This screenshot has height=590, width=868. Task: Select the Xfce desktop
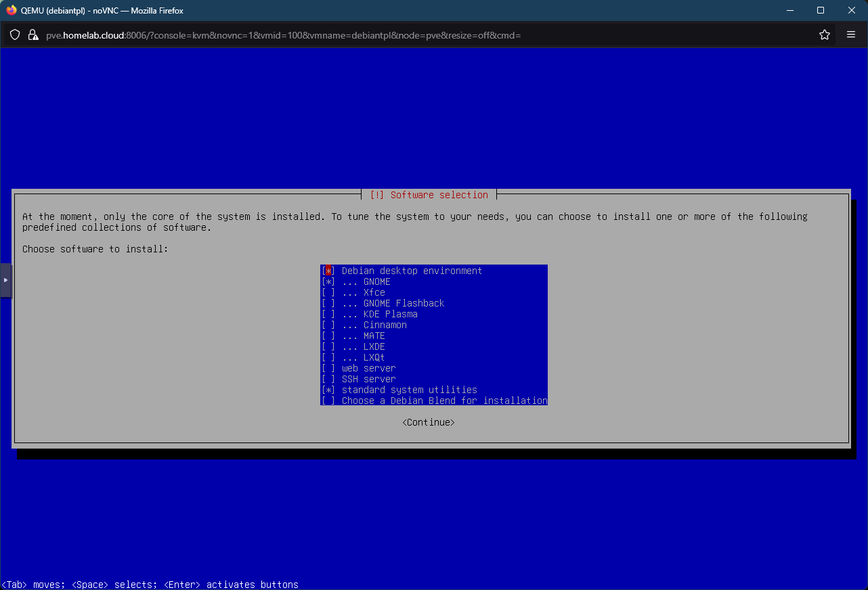tap(328, 292)
